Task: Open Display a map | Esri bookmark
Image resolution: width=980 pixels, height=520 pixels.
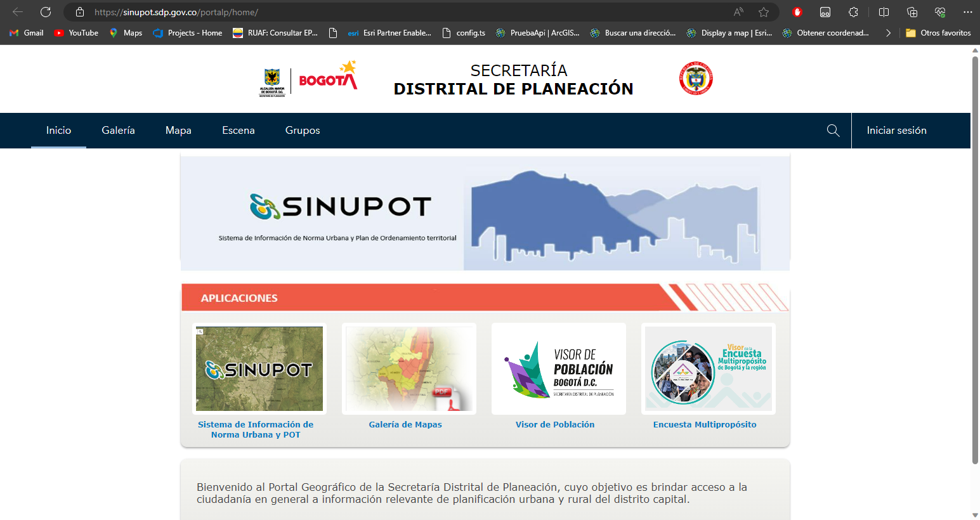Action: pyautogui.click(x=729, y=33)
